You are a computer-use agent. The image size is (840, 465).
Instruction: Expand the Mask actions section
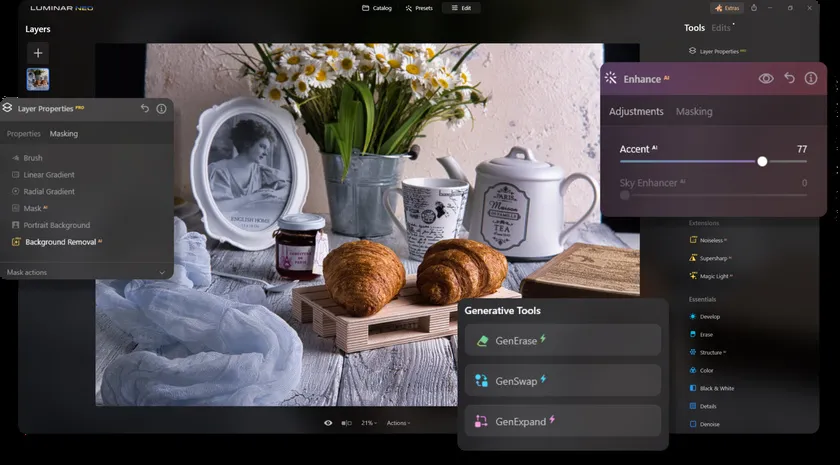click(162, 272)
